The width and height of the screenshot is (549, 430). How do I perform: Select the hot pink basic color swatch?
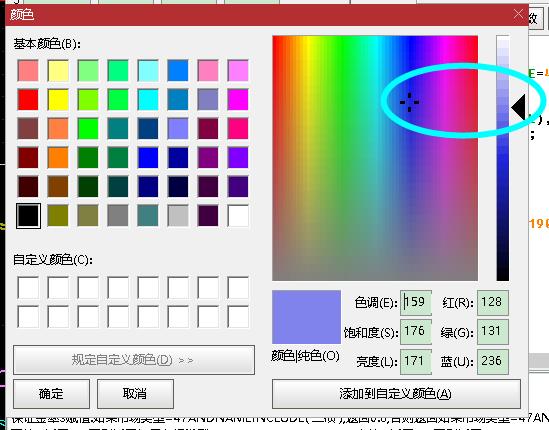point(238,129)
